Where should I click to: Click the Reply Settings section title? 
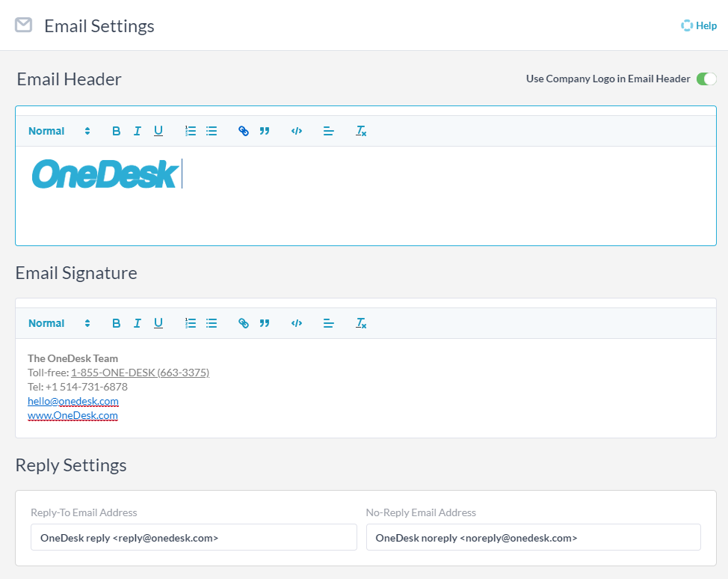(x=71, y=465)
